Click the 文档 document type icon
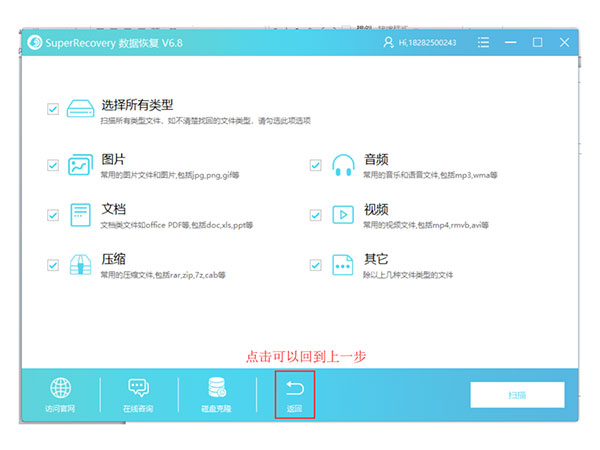The height and width of the screenshot is (450, 600). [81, 215]
